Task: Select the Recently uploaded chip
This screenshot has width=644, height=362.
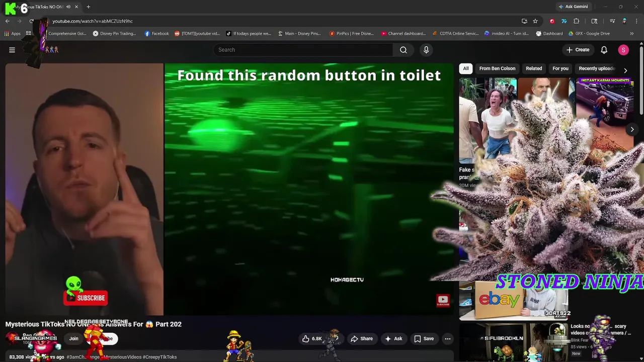Action: click(x=597, y=68)
